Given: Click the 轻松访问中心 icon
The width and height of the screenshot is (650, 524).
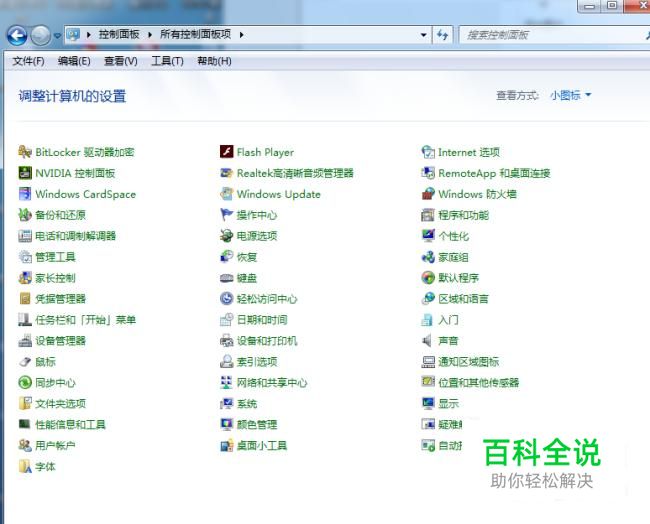Looking at the screenshot, I should tap(226, 298).
